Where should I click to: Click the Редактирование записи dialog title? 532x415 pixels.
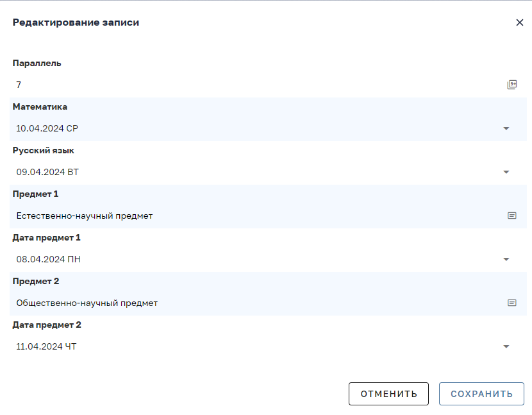pos(76,22)
